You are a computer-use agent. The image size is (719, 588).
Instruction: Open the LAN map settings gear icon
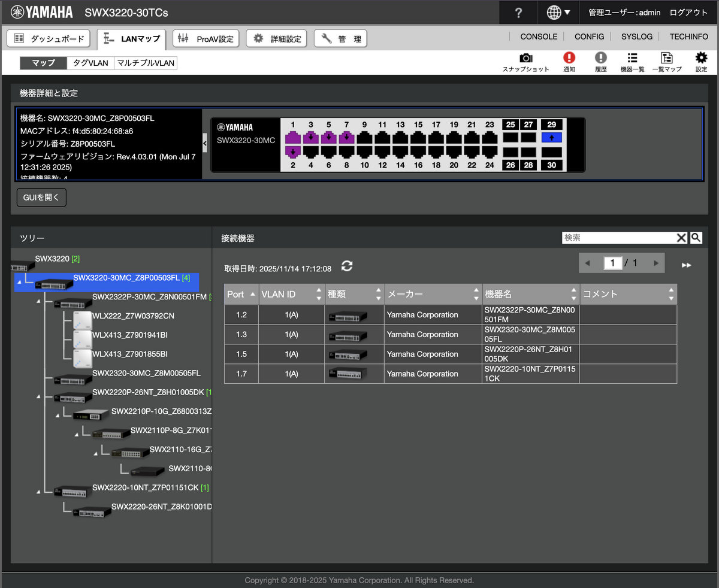701,58
